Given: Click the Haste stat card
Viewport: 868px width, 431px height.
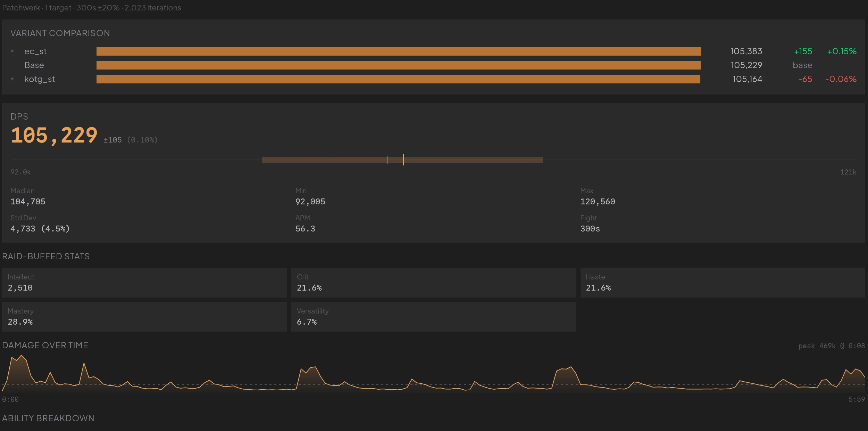Looking at the screenshot, I should (x=723, y=283).
